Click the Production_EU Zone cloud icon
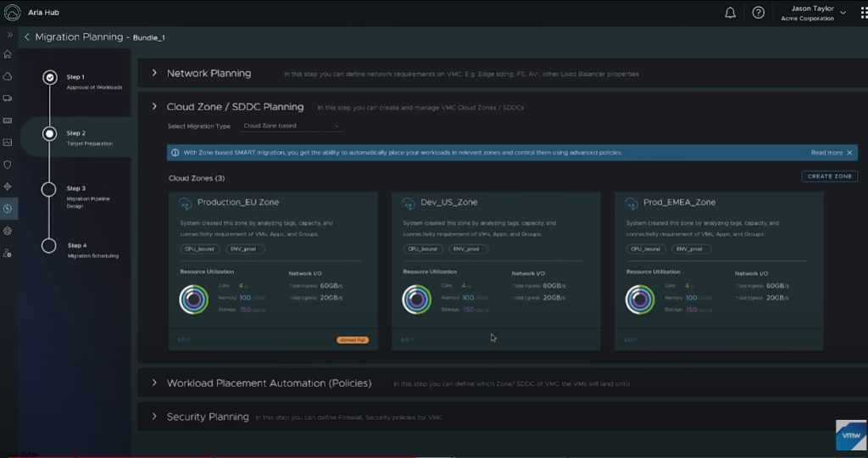This screenshot has height=458, width=868. tap(186, 204)
